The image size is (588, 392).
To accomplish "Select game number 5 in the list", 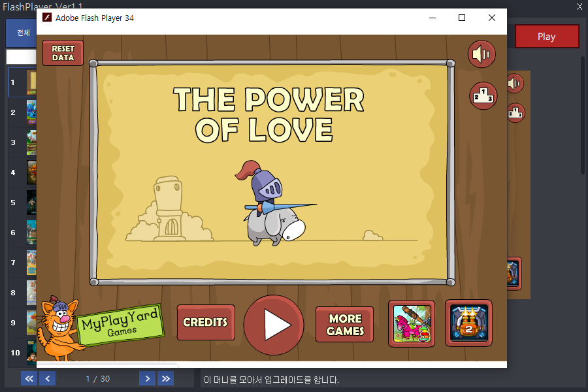I will (x=22, y=203).
